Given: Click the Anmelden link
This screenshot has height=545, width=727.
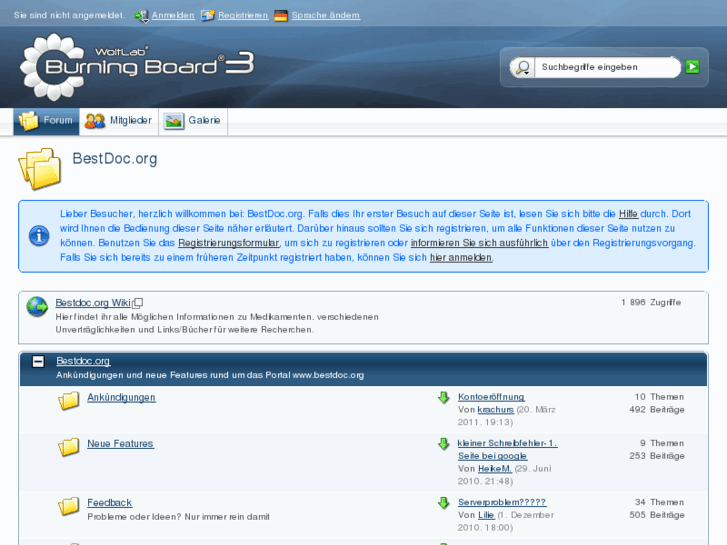Looking at the screenshot, I should (x=173, y=15).
